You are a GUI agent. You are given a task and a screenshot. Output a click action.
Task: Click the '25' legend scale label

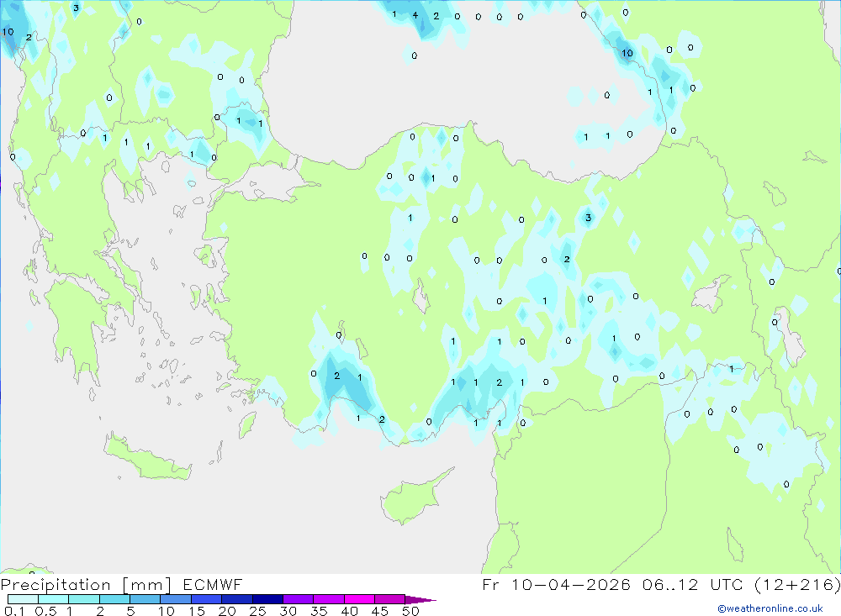click(x=257, y=611)
